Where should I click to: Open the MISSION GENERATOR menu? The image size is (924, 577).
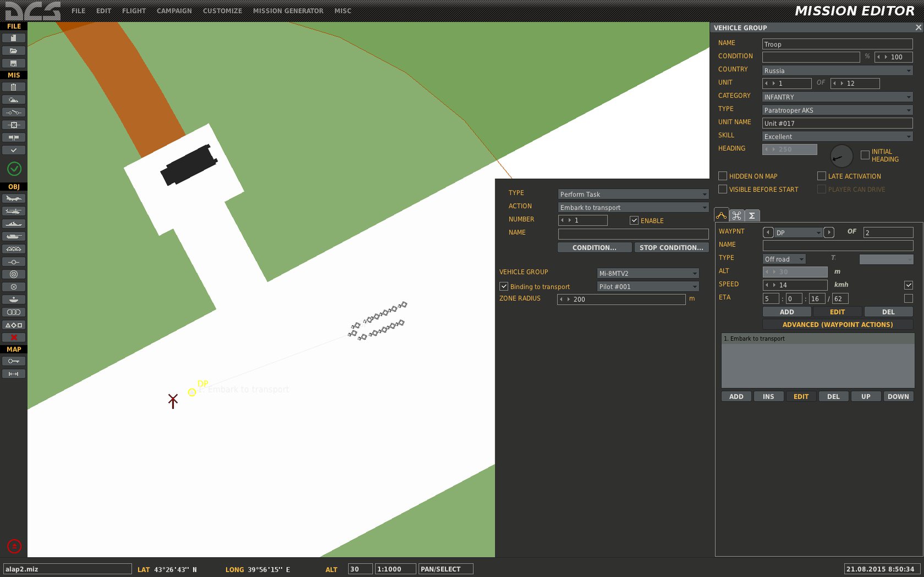[288, 11]
